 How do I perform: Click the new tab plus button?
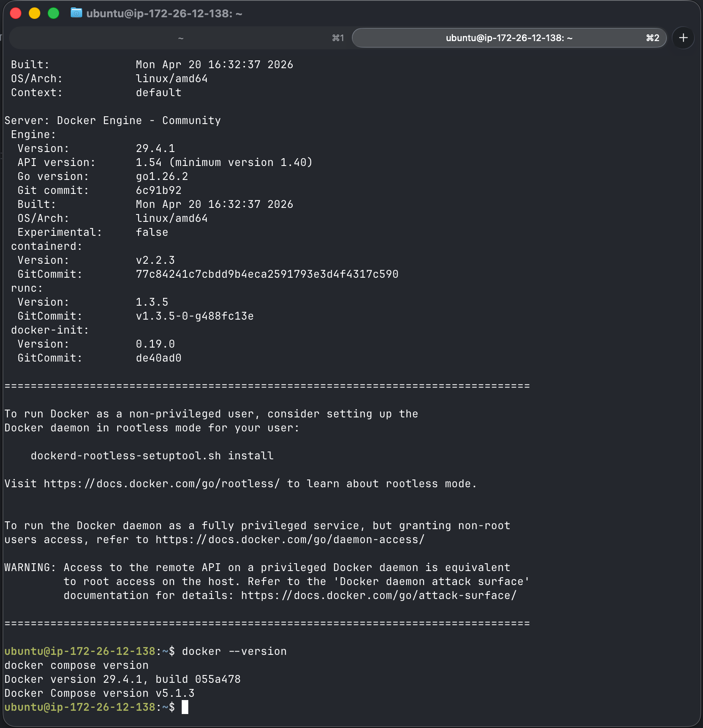(x=683, y=38)
